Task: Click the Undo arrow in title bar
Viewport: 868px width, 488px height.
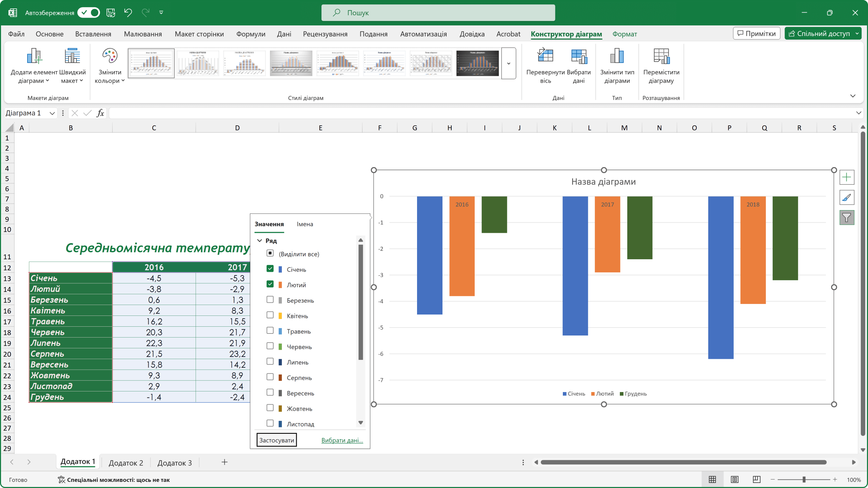Action: coord(128,13)
